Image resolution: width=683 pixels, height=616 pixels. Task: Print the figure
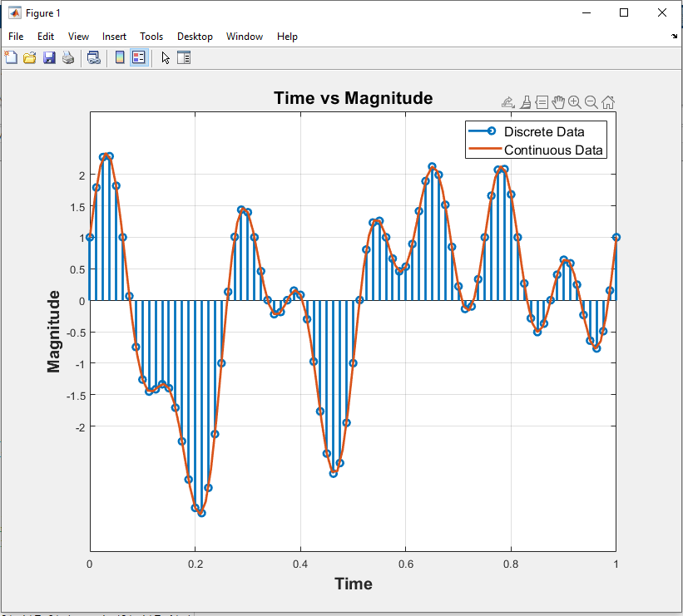pos(68,57)
